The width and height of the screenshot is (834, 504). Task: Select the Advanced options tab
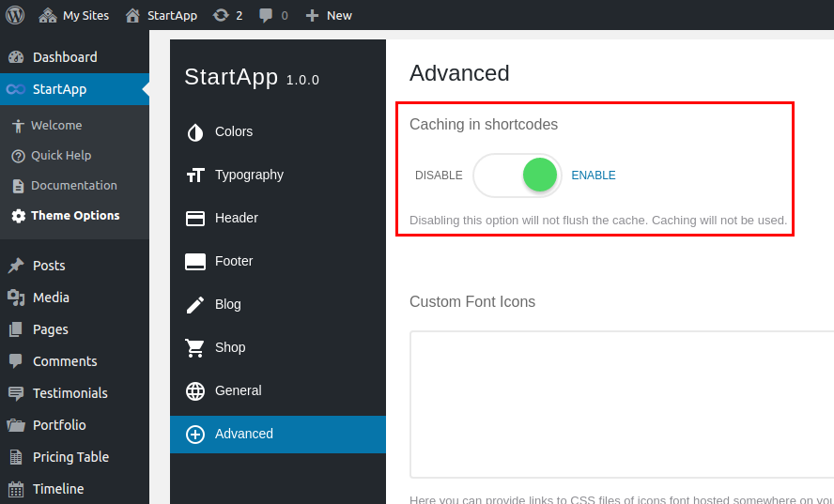point(278,435)
